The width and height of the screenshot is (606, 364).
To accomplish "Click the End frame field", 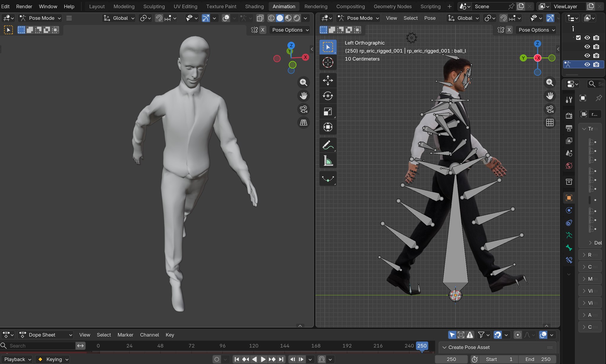I will tap(538, 359).
